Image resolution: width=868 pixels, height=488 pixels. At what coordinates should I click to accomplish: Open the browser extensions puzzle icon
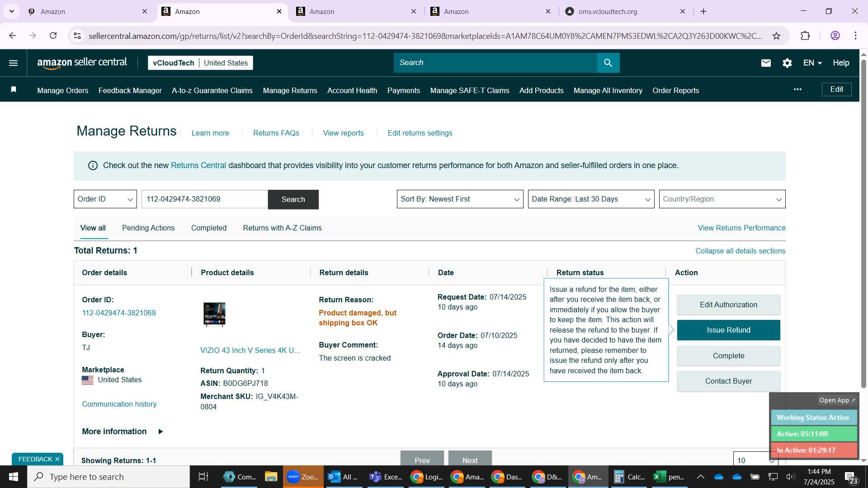tap(805, 36)
